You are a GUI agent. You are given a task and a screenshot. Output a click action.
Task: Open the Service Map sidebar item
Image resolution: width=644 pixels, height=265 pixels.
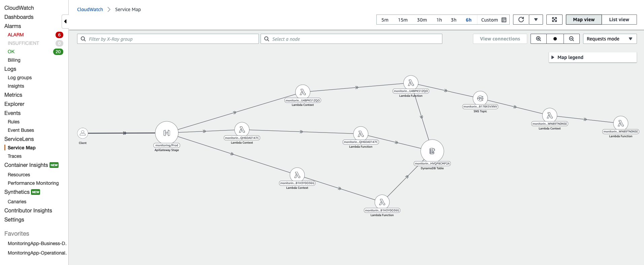[x=22, y=148]
